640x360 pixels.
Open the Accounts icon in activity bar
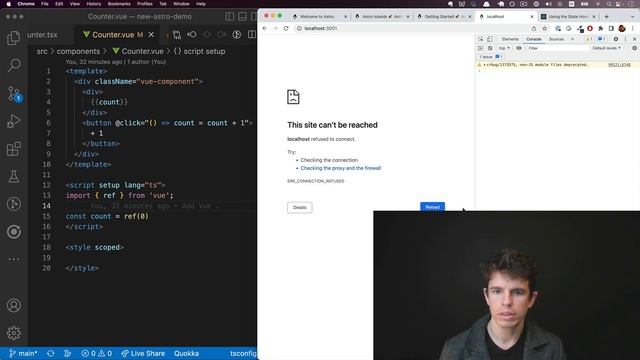coord(13,305)
